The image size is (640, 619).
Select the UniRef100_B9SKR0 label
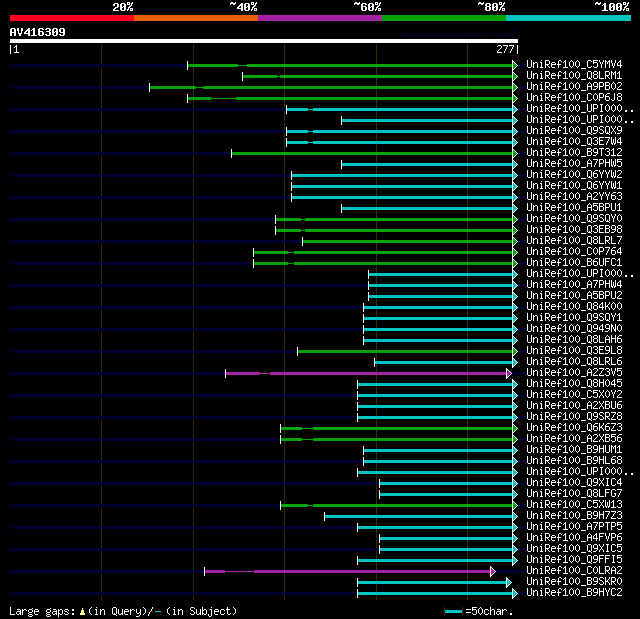tap(574, 582)
